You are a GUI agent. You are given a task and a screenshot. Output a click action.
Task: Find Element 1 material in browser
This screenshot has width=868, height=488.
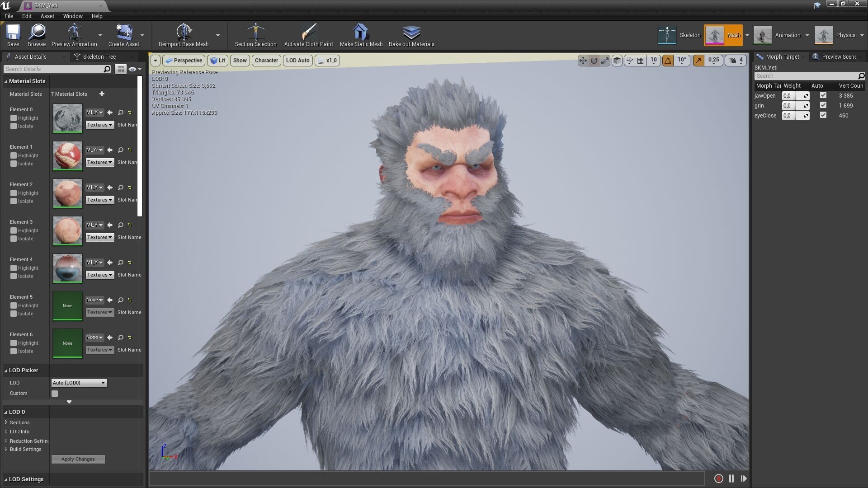click(121, 150)
